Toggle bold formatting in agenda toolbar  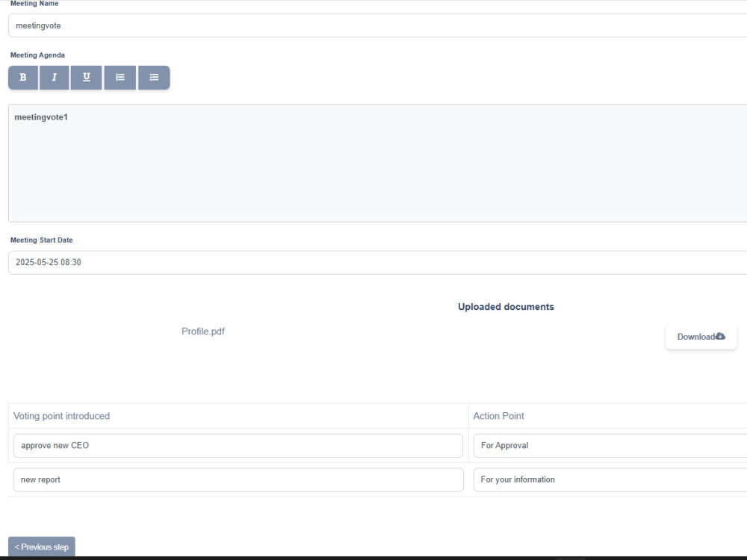pos(23,78)
